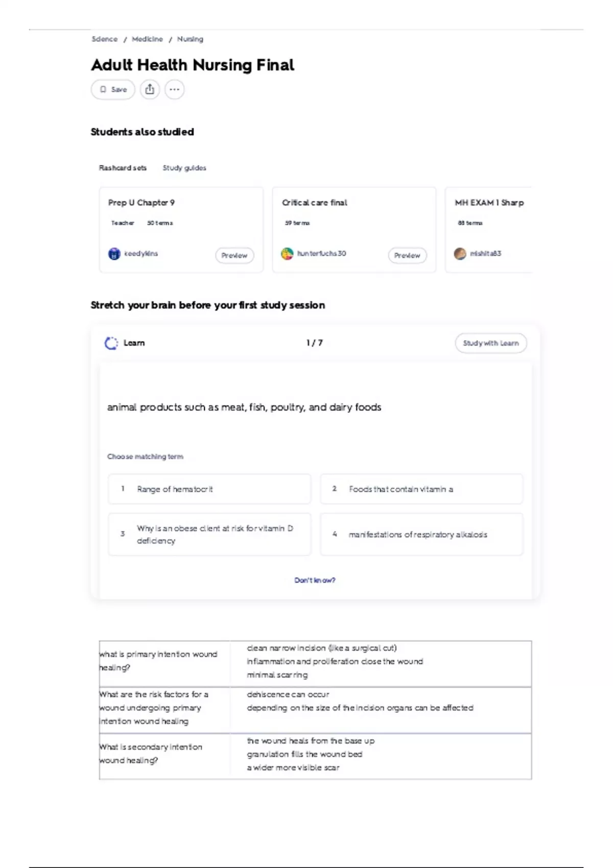Choose answer Foods that contain vitamin a
This screenshot has height=868, width=613.
coord(421,489)
